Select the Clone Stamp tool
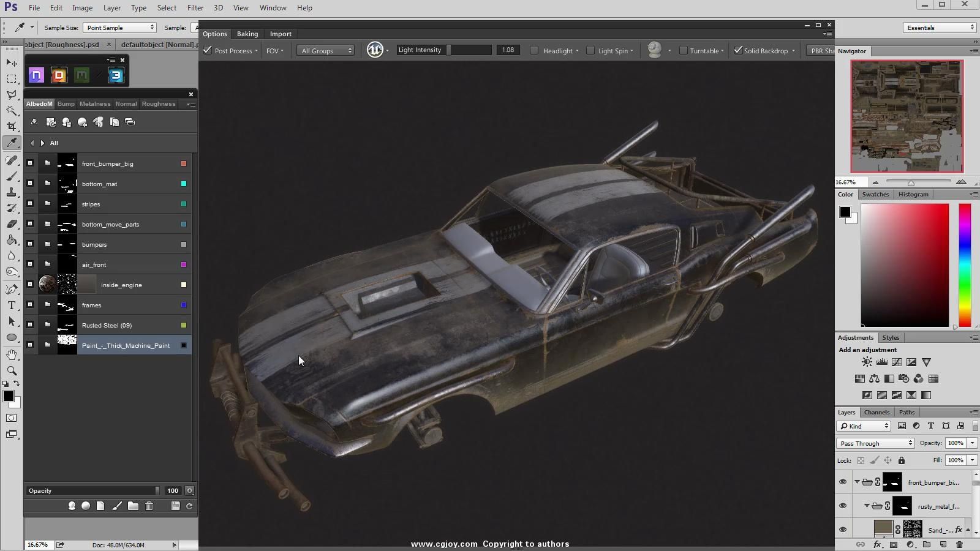Viewport: 980px width, 551px height. click(x=12, y=192)
